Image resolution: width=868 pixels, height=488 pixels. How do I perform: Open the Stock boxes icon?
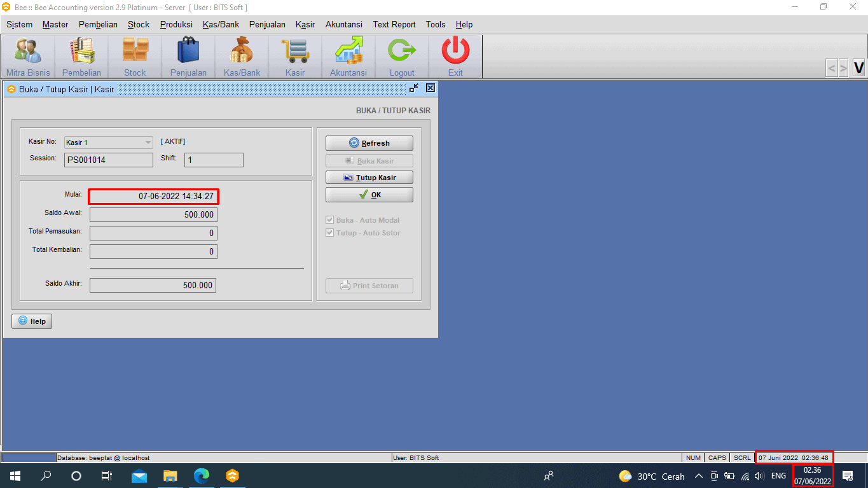point(135,52)
